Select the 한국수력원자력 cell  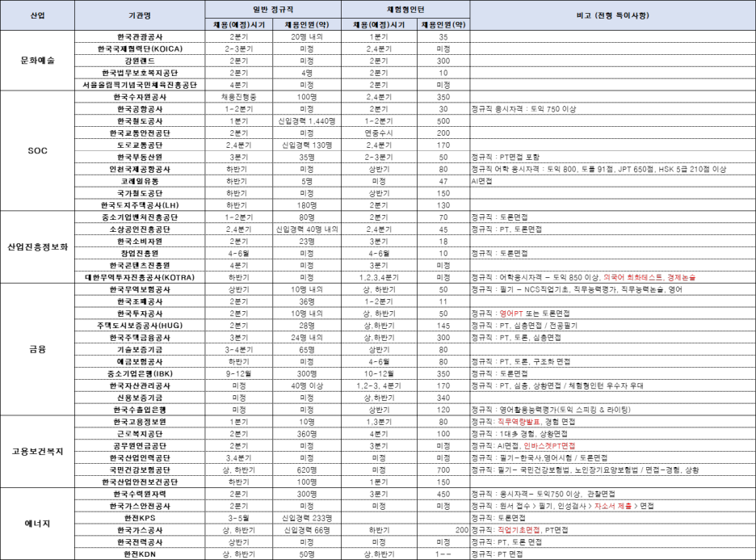point(140,494)
